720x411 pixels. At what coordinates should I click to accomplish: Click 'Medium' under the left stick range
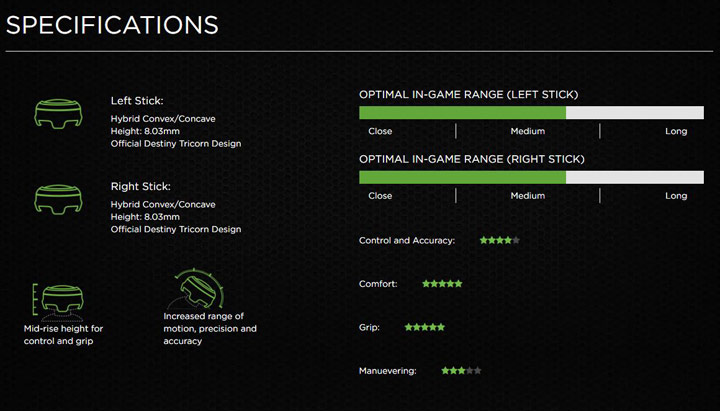pyautogui.click(x=527, y=131)
